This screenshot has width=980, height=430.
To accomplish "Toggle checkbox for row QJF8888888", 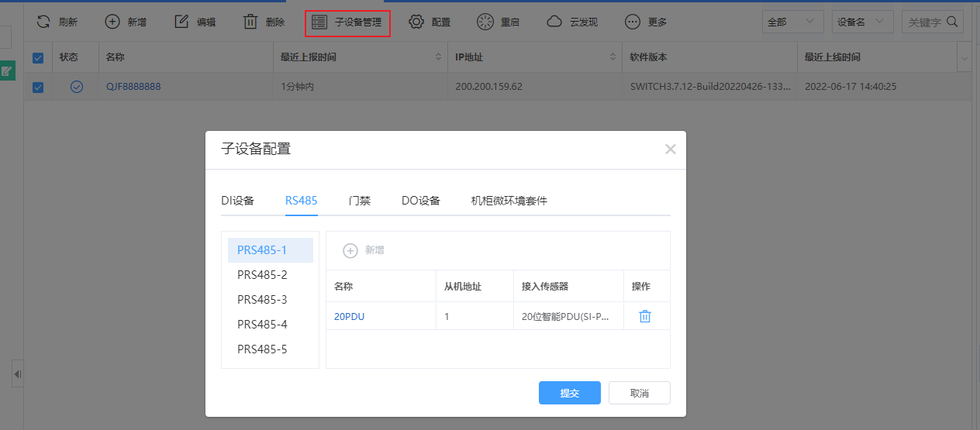I will 38,87.
